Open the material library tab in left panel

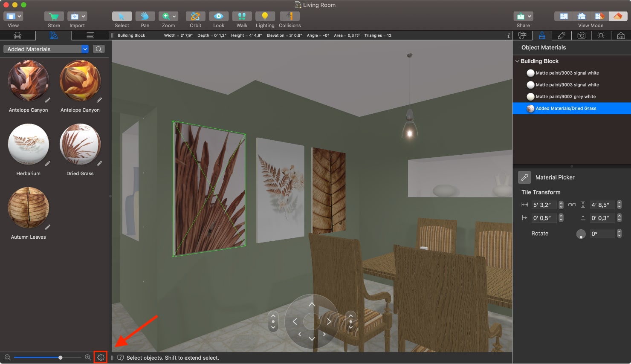click(54, 35)
